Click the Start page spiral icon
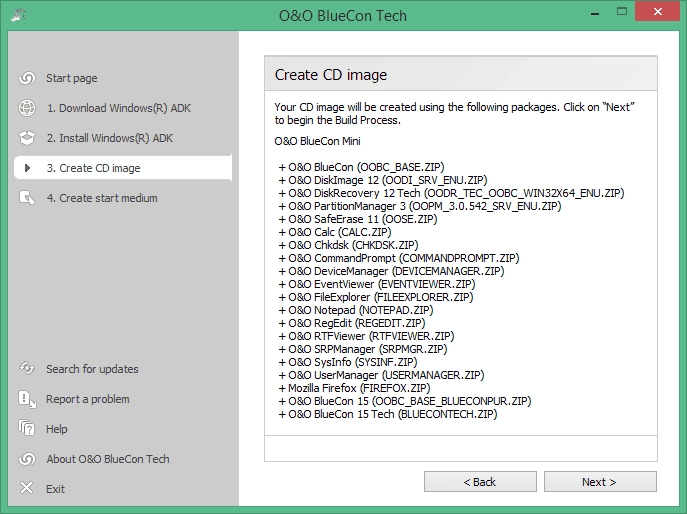This screenshot has height=514, width=687. tap(27, 78)
